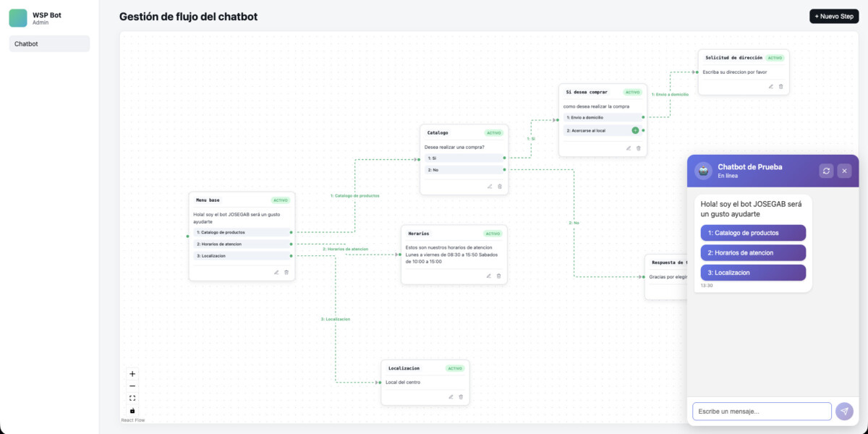Zoom out on the flow canvas
This screenshot has width=868, height=434.
tap(132, 386)
